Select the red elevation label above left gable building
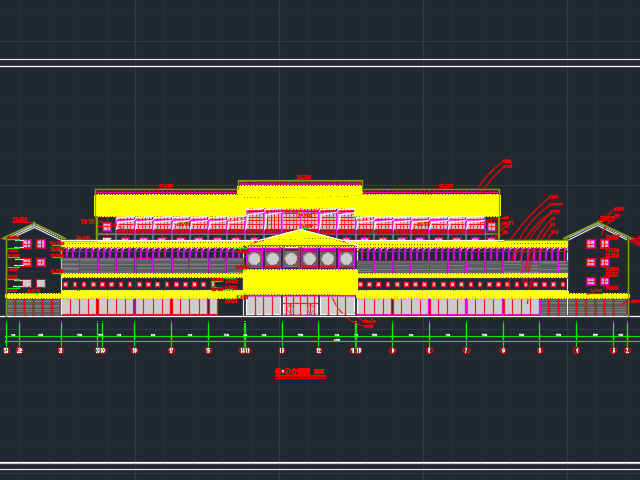Viewport: 640px width, 480px height. [x=20, y=219]
